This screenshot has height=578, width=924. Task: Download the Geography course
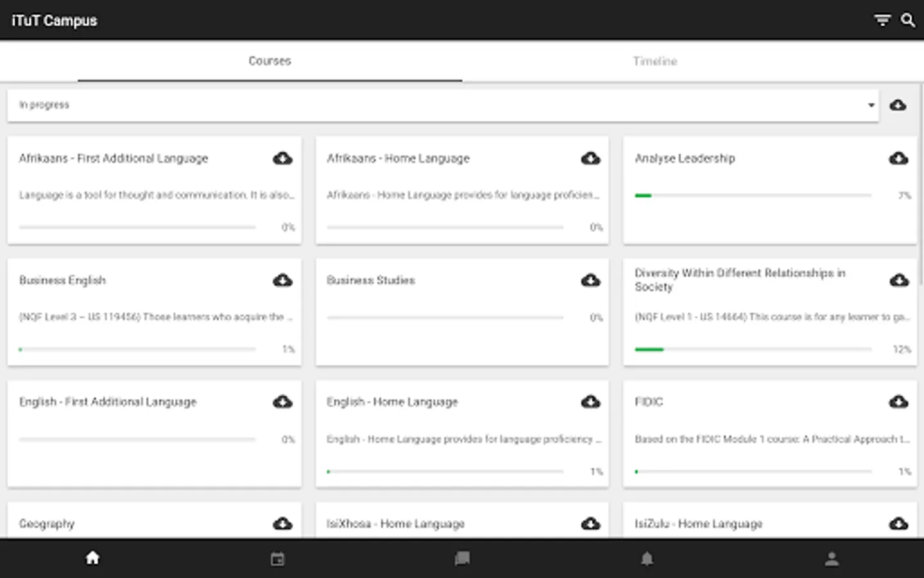coord(282,523)
